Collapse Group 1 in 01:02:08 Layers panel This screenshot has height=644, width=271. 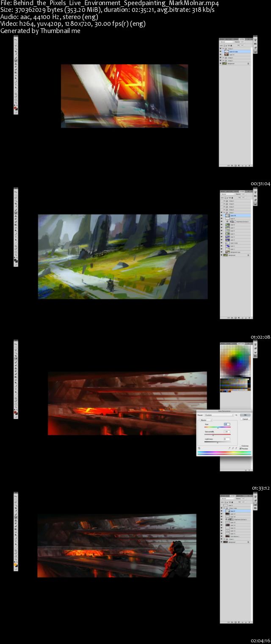pos(224,213)
